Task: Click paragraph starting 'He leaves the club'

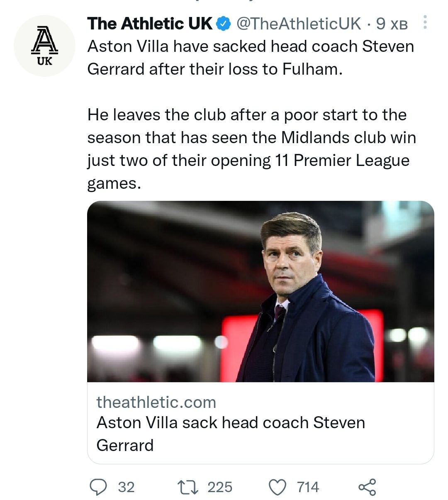Action: [x=251, y=138]
